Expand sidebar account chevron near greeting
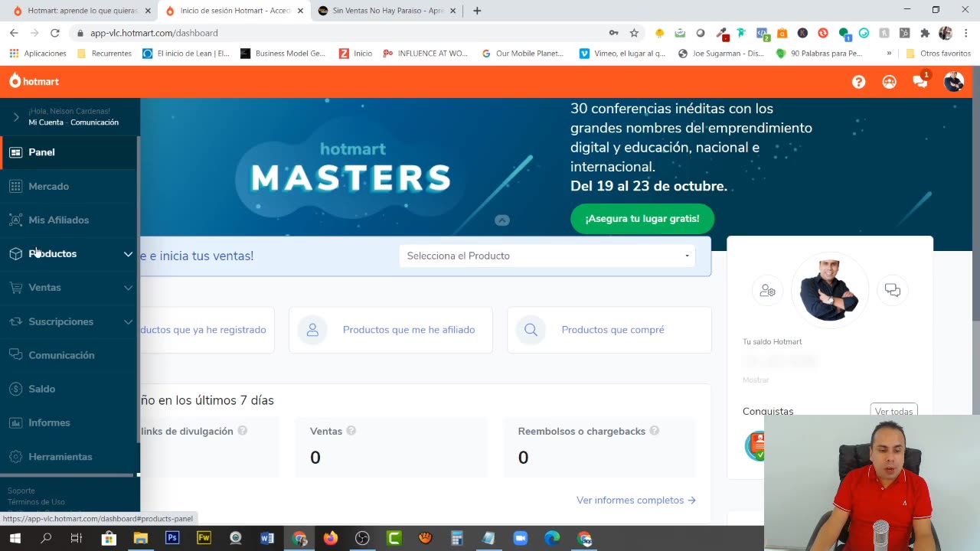The image size is (980, 551). [16, 117]
